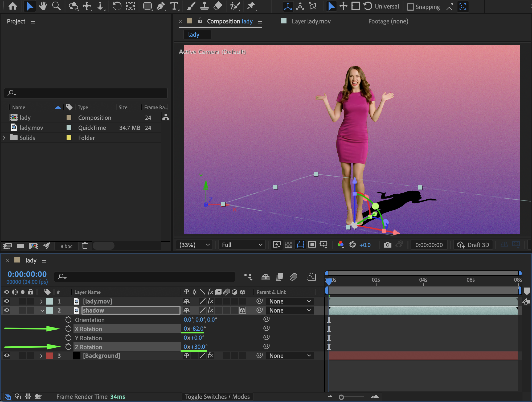532x402 pixels.
Task: Click the Draft 3D button
Action: pyautogui.click(x=473, y=245)
